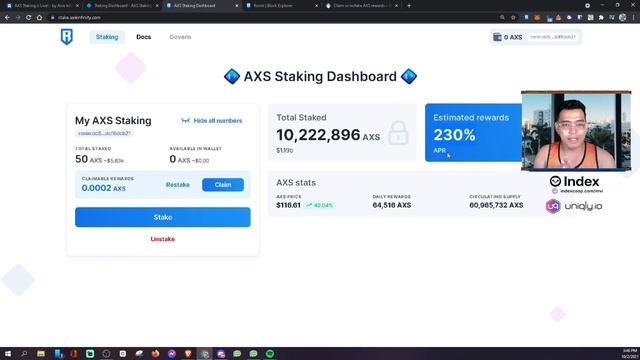The image size is (640, 360).
Task: Click the webcam video overlay
Action: [x=576, y=131]
